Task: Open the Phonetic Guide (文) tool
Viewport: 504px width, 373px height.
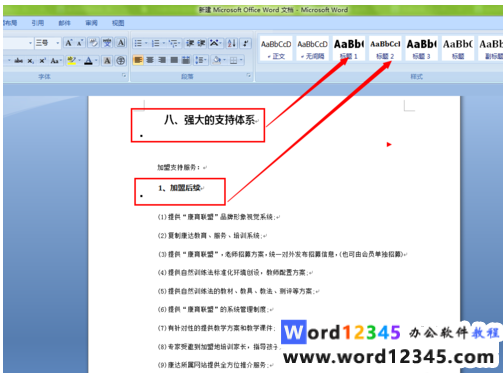Action: [107, 43]
